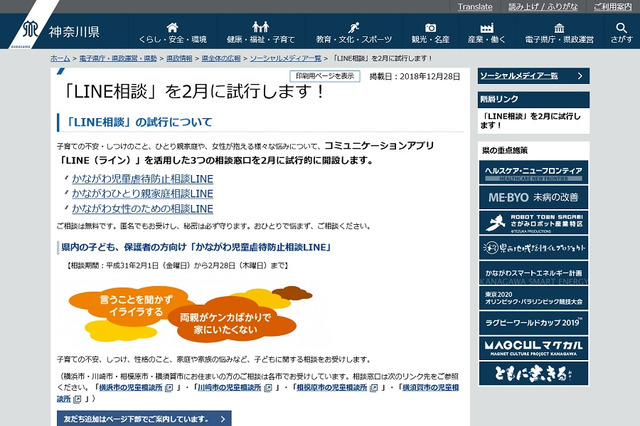This screenshot has height=426, width=640.
Task: Click the factory icon for 産業・働く
Action: coord(487,27)
